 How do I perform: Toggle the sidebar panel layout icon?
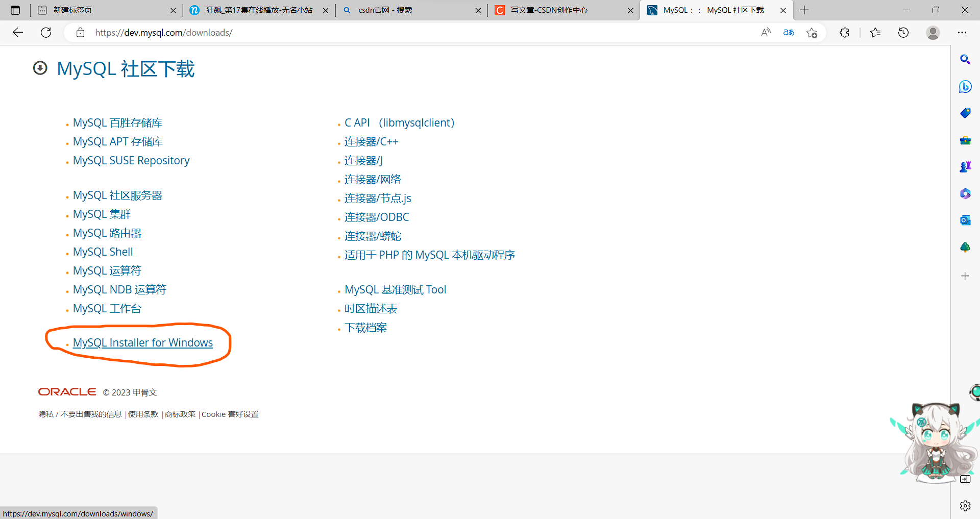pos(965,479)
